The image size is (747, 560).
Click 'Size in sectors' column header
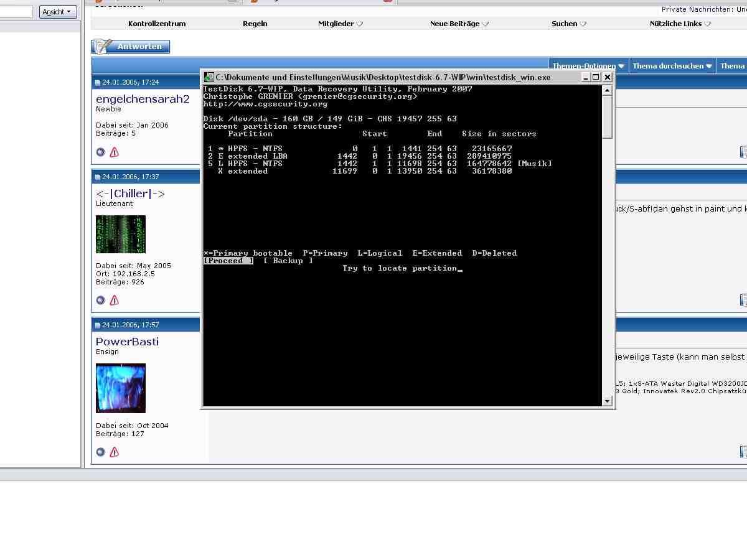click(x=499, y=134)
